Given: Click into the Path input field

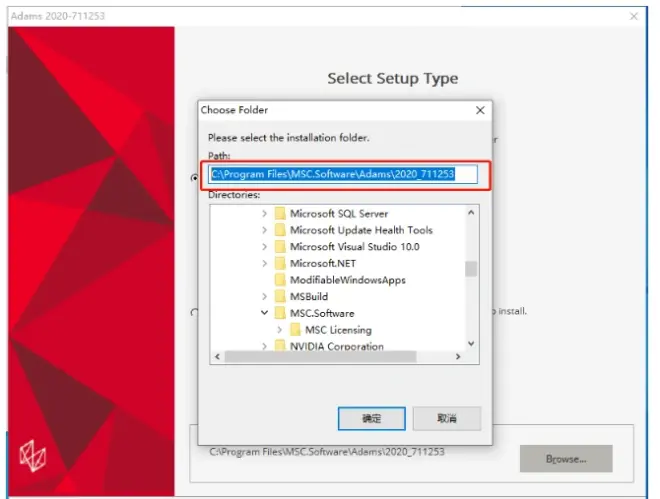Looking at the screenshot, I should point(343,174).
